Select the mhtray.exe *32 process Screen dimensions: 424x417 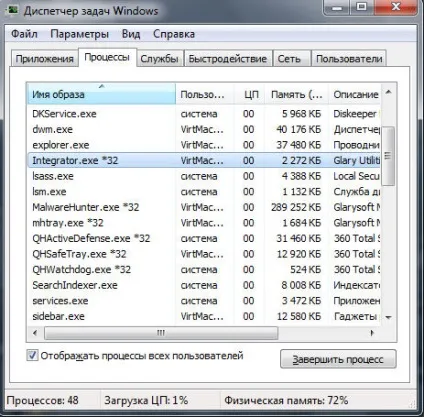tap(203, 223)
